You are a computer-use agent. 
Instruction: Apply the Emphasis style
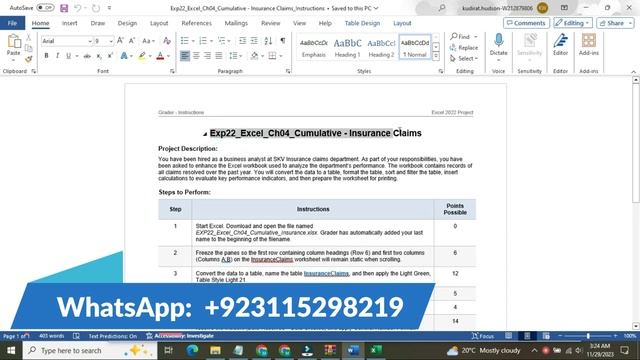click(x=313, y=48)
